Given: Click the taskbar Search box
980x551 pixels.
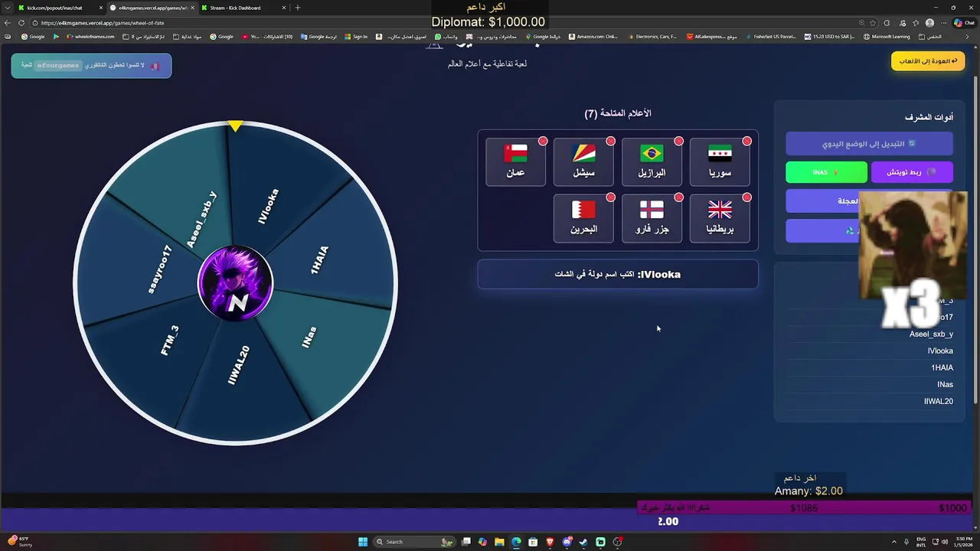Looking at the screenshot, I should click(x=414, y=542).
